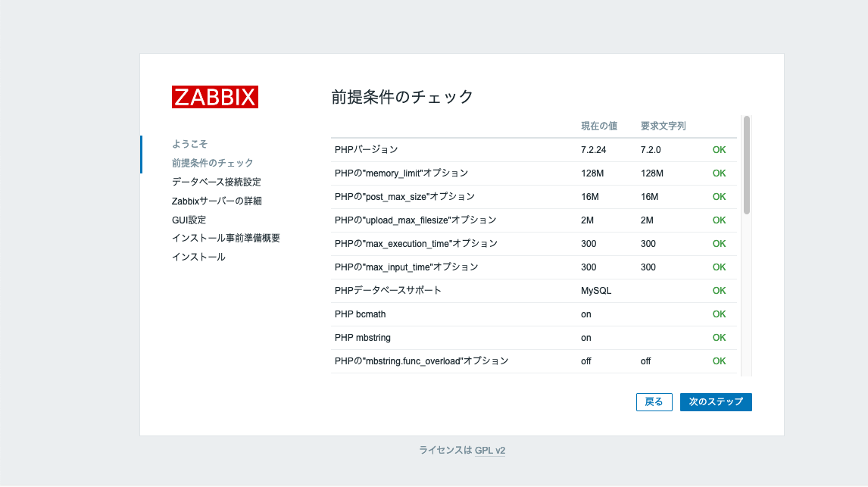
Task: Select the ようこそ step in the sidebar
Action: point(189,144)
